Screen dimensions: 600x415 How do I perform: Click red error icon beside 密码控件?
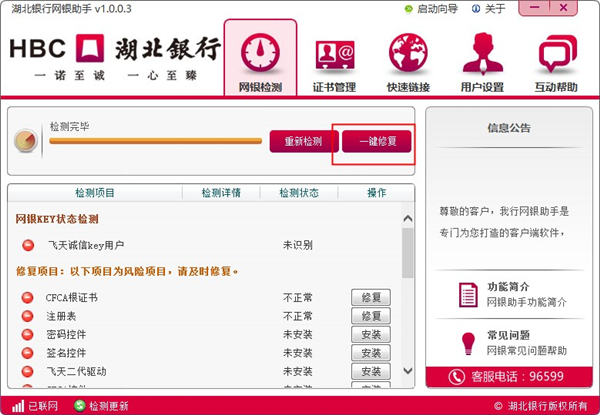28,334
